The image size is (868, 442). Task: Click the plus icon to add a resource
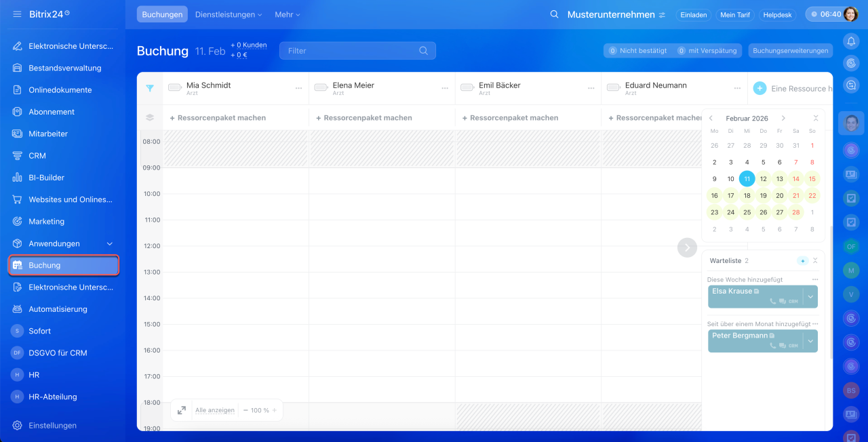click(x=759, y=88)
